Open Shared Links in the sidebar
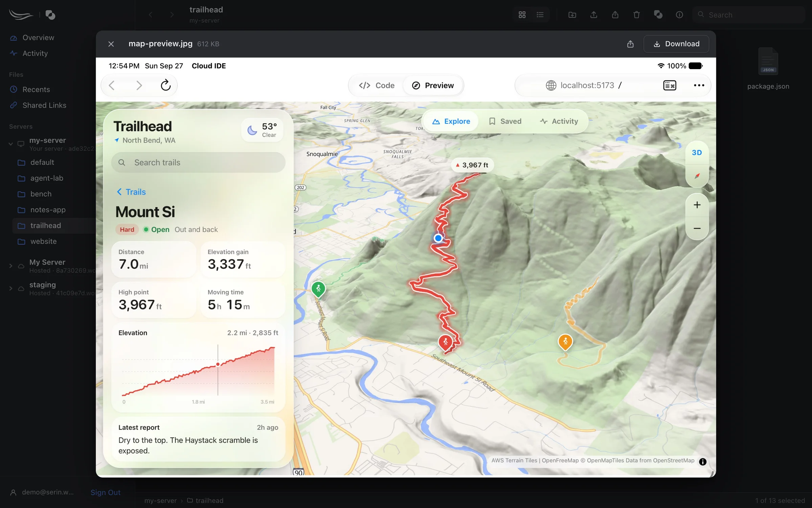The image size is (812, 508). (44, 105)
